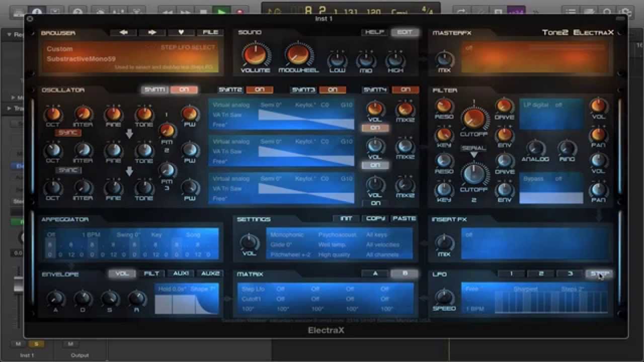Select envelope VOL tab

122,274
